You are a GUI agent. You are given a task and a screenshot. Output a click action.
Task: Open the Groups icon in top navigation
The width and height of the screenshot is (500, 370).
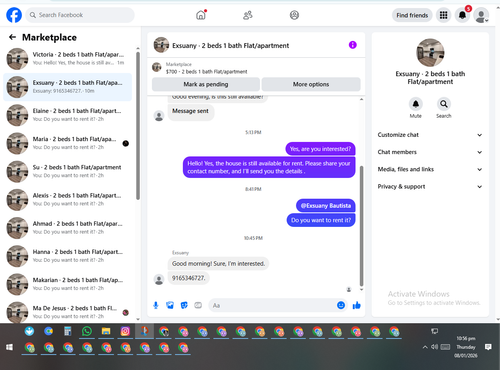pos(294,15)
